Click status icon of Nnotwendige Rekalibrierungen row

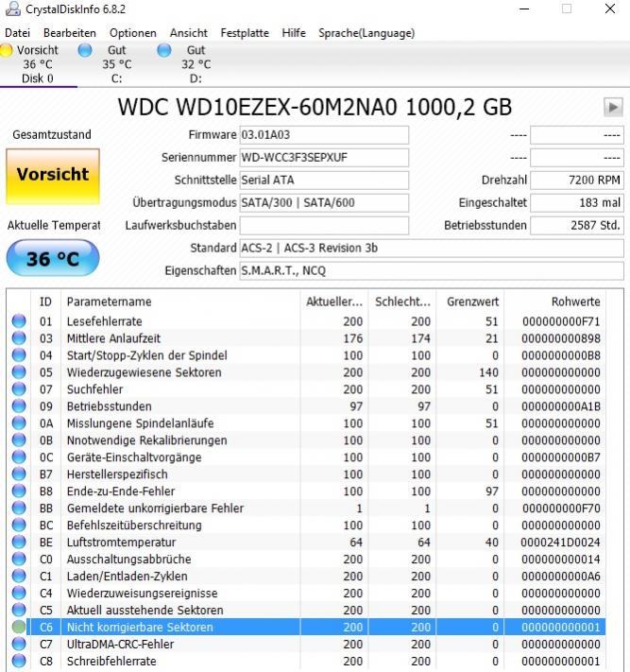(x=19, y=440)
